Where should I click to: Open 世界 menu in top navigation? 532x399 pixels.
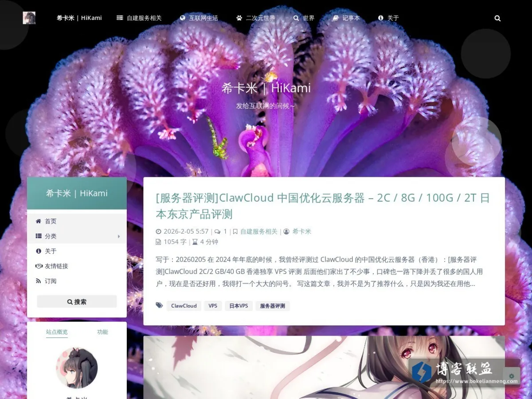coord(304,18)
